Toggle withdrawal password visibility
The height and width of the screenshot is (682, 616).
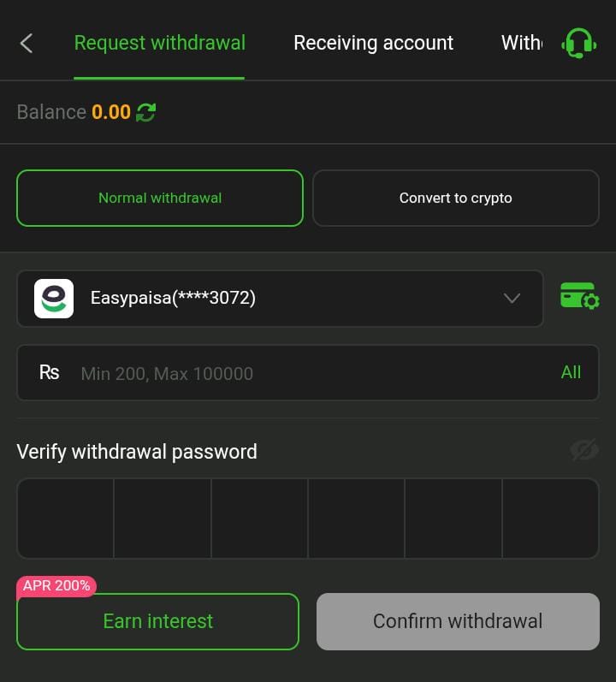tap(583, 450)
